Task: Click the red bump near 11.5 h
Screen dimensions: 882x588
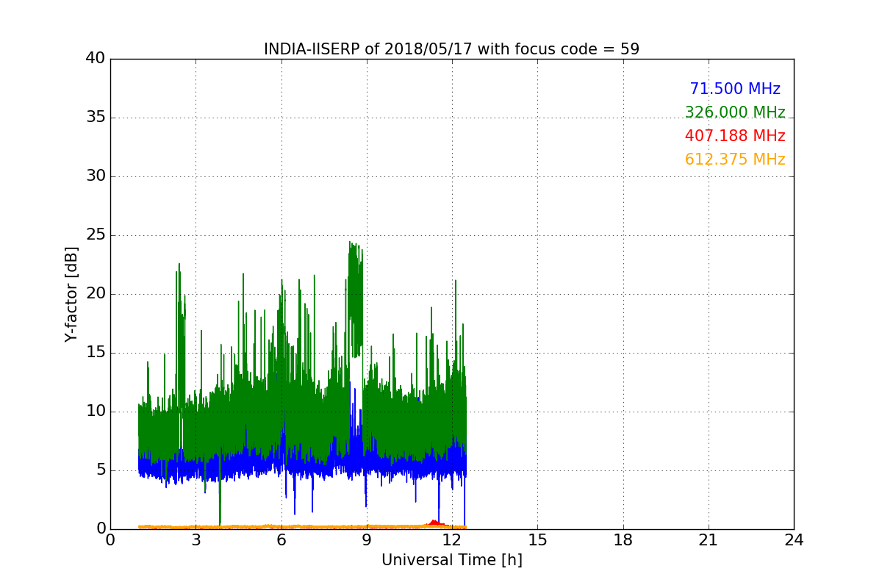Action: coord(434,522)
